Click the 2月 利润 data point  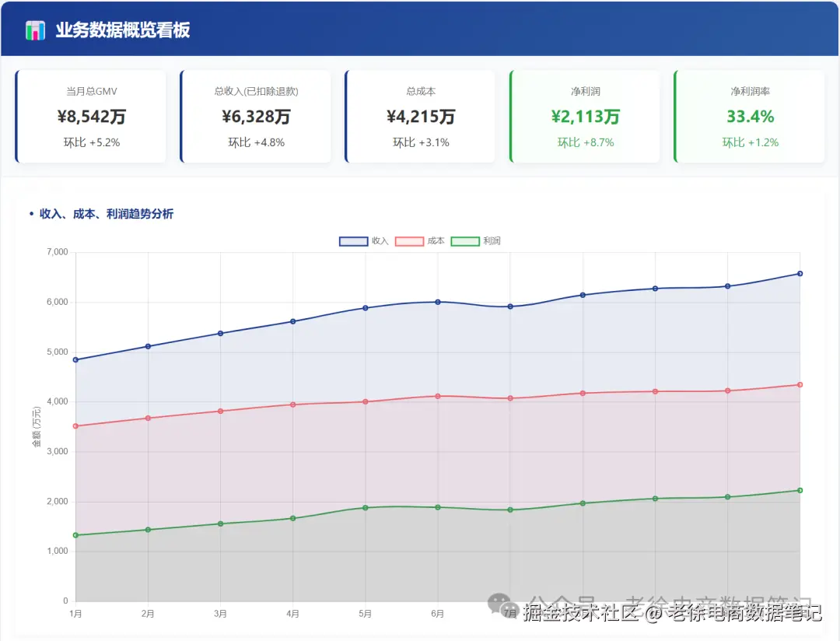pos(148,530)
